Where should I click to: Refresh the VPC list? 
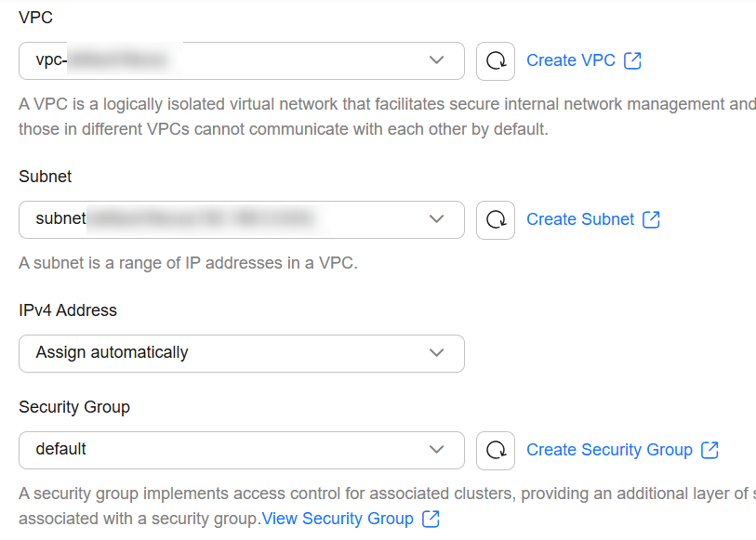[495, 61]
